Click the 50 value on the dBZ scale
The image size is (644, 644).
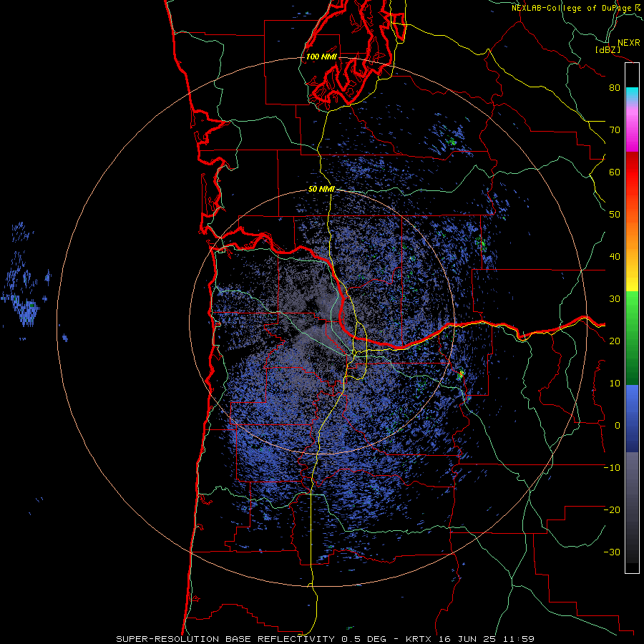tap(615, 215)
